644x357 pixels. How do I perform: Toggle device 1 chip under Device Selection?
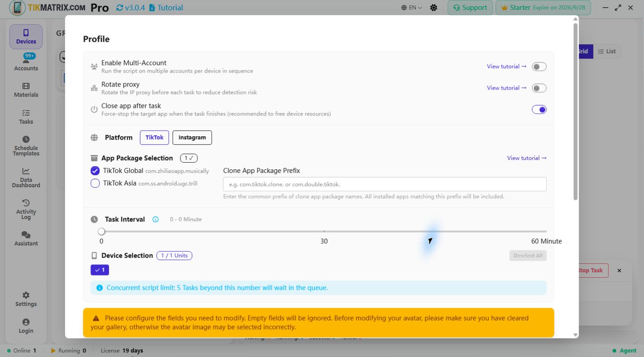point(100,270)
